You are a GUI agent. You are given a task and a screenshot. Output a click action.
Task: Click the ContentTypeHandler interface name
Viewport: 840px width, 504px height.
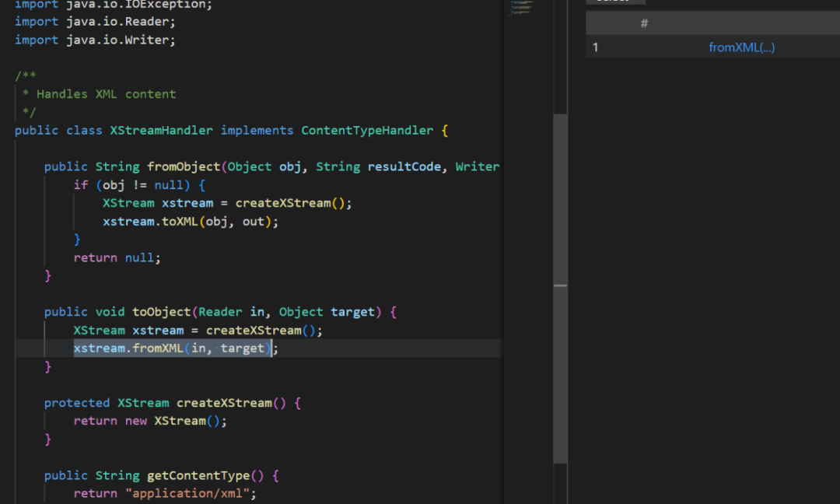367,130
